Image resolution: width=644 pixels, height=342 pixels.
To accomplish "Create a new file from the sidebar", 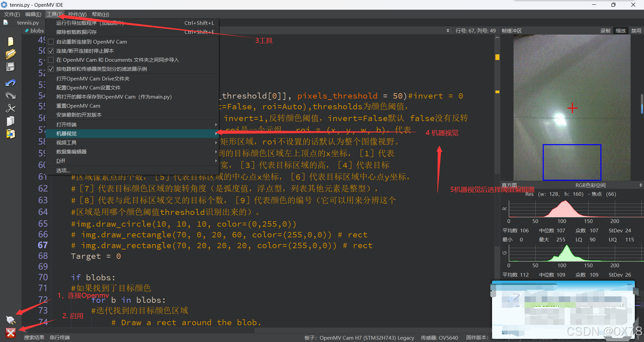I will (10, 41).
